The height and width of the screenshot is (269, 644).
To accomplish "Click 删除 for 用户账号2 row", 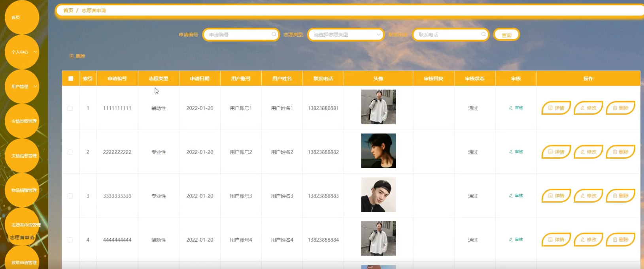I will point(620,152).
